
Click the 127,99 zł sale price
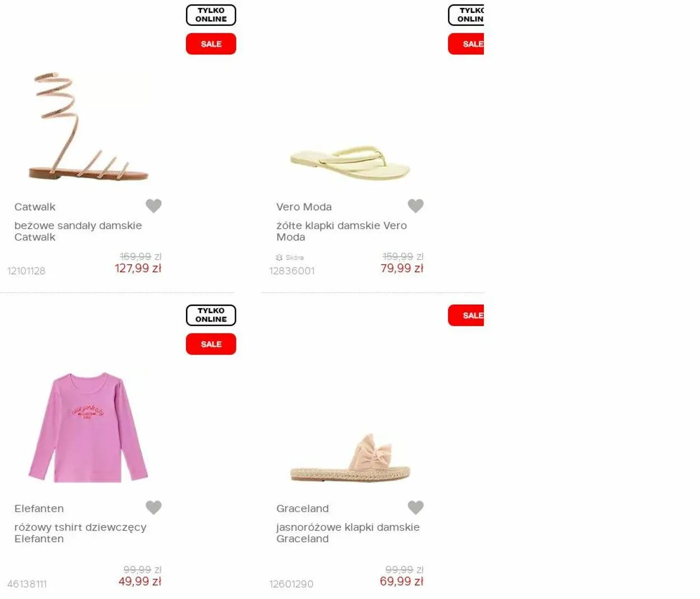[x=138, y=268]
